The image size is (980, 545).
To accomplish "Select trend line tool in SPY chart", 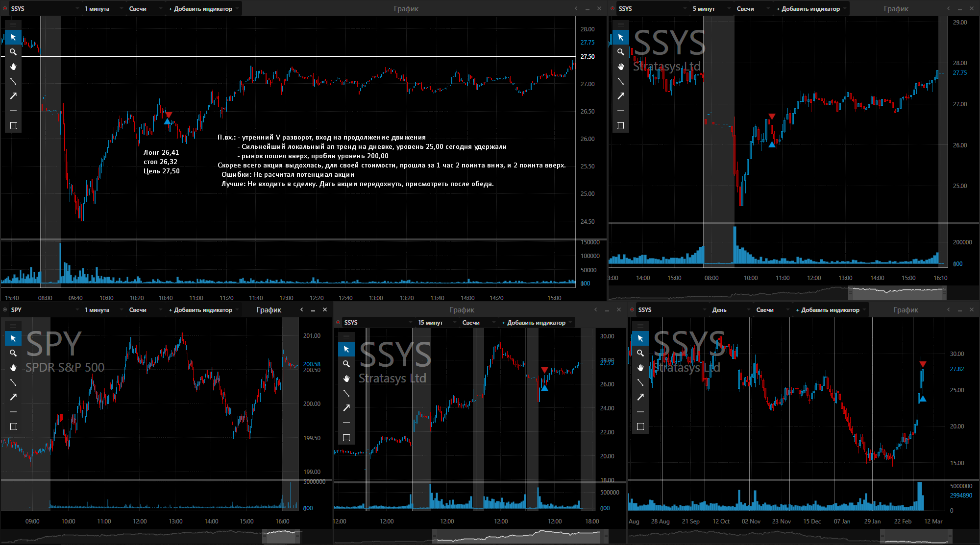I will pos(13,382).
